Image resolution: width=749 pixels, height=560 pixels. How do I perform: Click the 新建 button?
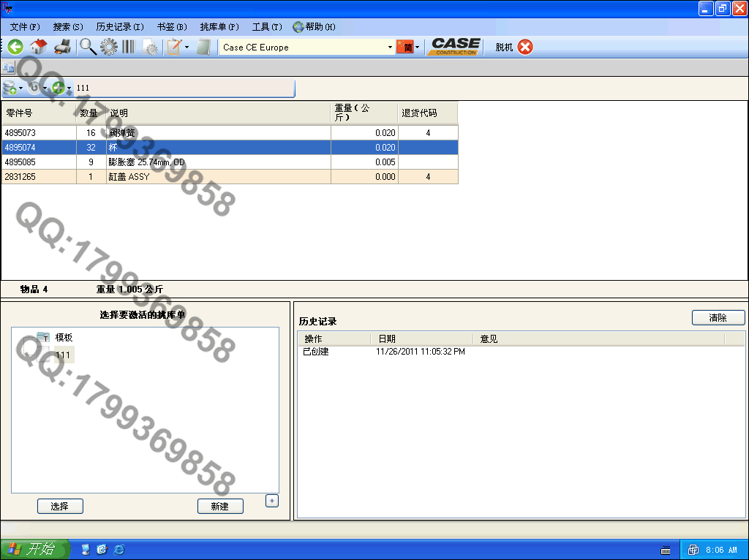click(x=220, y=506)
